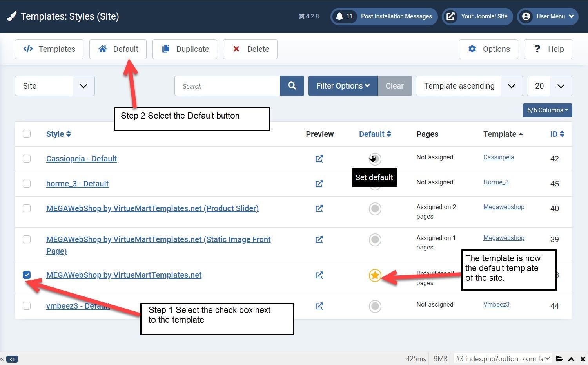Click the gold star default icon for MEGAWebShop
The width and height of the screenshot is (588, 365).
(375, 275)
